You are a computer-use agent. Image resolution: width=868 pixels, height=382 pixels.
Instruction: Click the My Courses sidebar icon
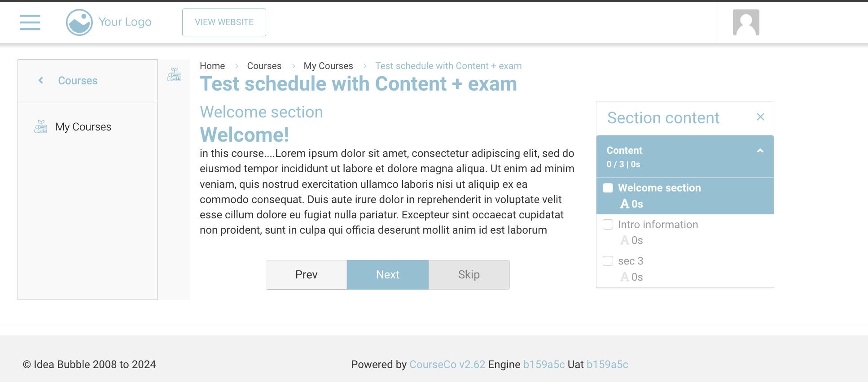click(41, 127)
